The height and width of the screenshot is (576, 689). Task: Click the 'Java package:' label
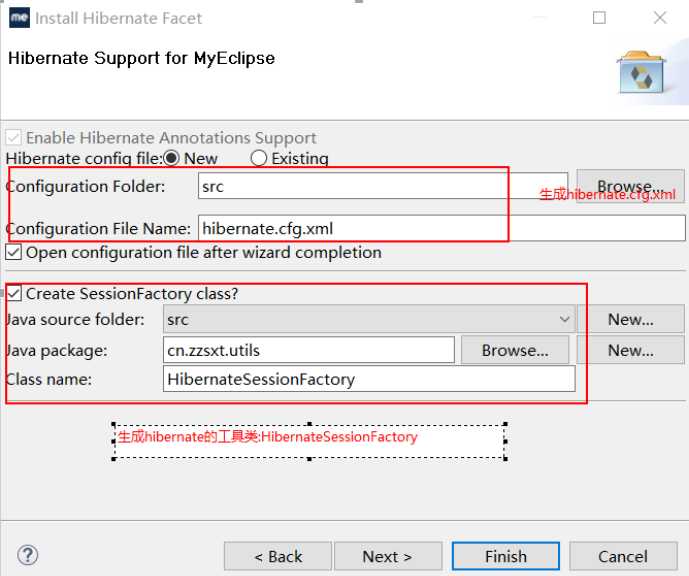coord(56,351)
